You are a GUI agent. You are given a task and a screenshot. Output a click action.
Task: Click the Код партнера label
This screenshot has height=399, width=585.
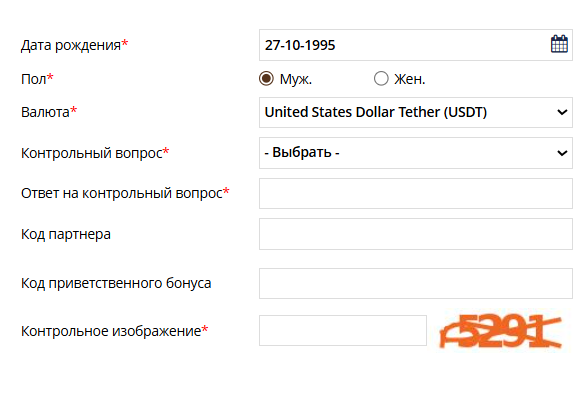66,234
